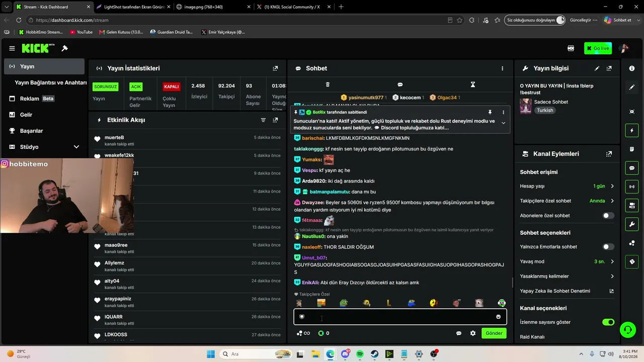Open Spotify from the taskbar

360,354
